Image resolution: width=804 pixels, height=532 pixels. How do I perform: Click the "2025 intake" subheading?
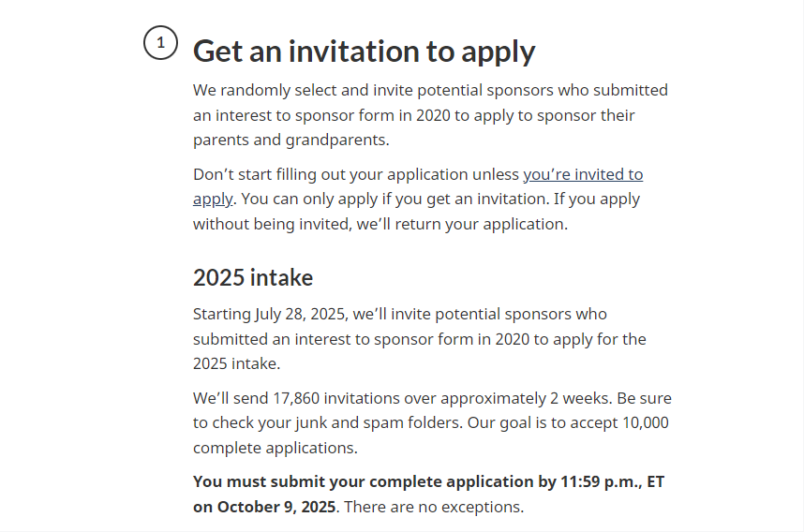pos(253,278)
